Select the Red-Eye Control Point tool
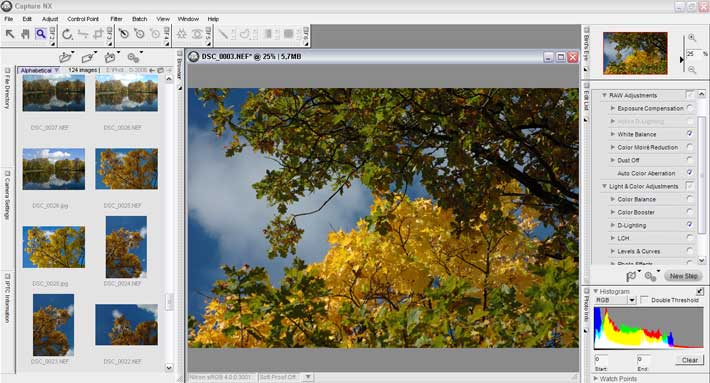This screenshot has height=383, width=710. 197,34
